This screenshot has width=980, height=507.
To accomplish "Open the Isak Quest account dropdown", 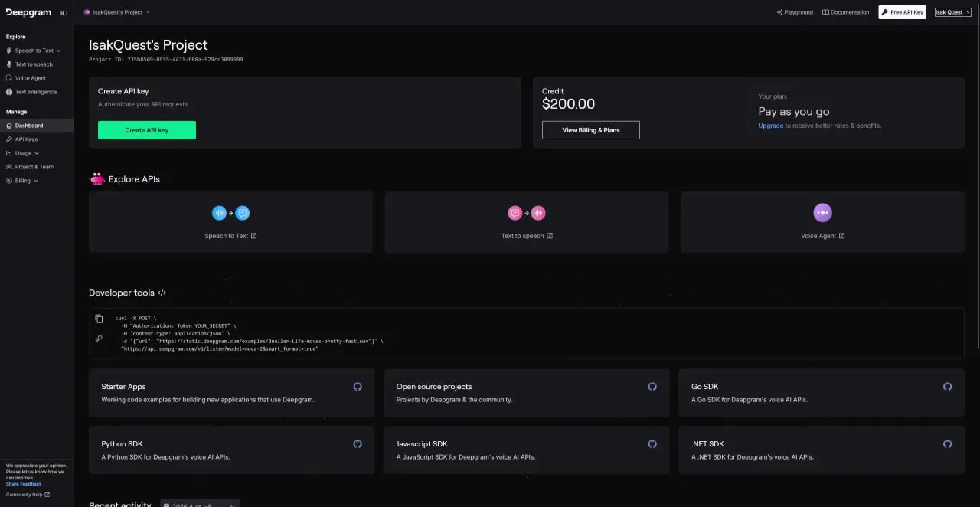I will (x=952, y=12).
